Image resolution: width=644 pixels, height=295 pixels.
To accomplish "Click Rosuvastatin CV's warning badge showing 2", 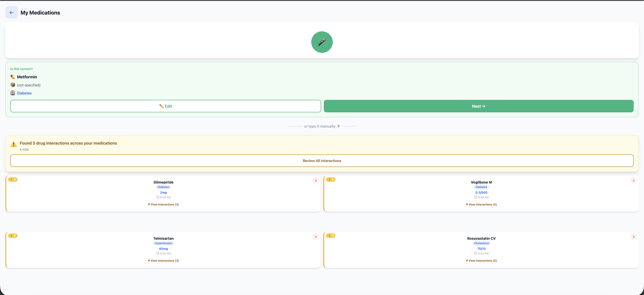I will (330, 236).
